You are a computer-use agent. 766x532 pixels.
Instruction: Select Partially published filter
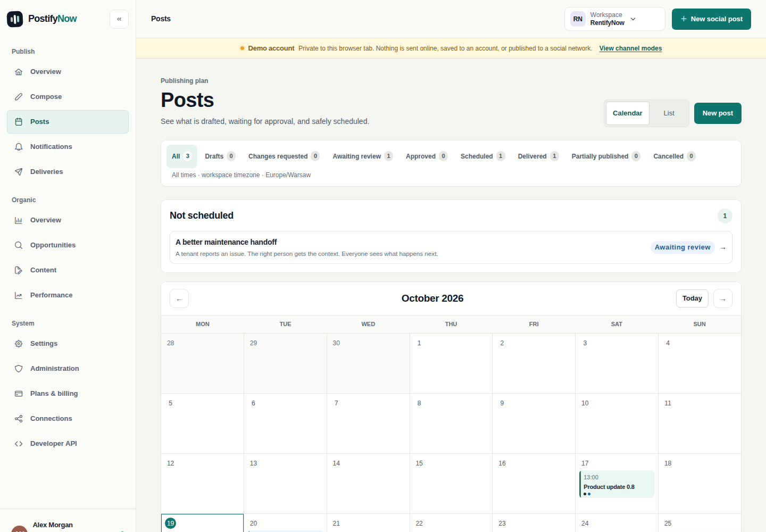(606, 156)
